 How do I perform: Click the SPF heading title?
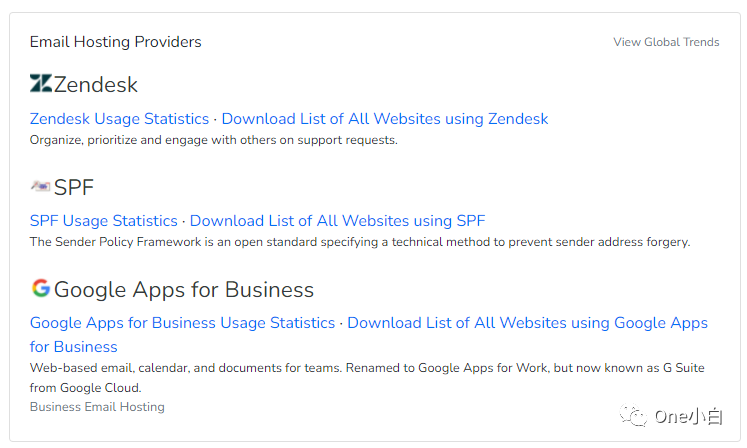tap(74, 187)
